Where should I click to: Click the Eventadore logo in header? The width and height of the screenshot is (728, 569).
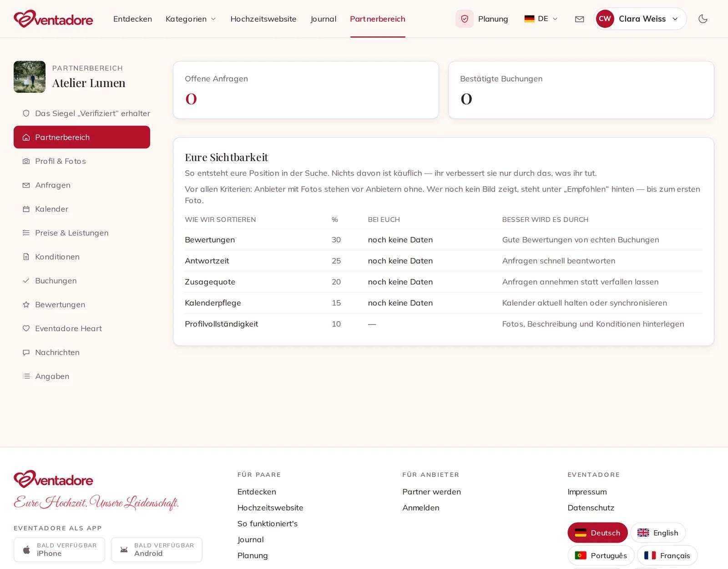pyautogui.click(x=53, y=19)
